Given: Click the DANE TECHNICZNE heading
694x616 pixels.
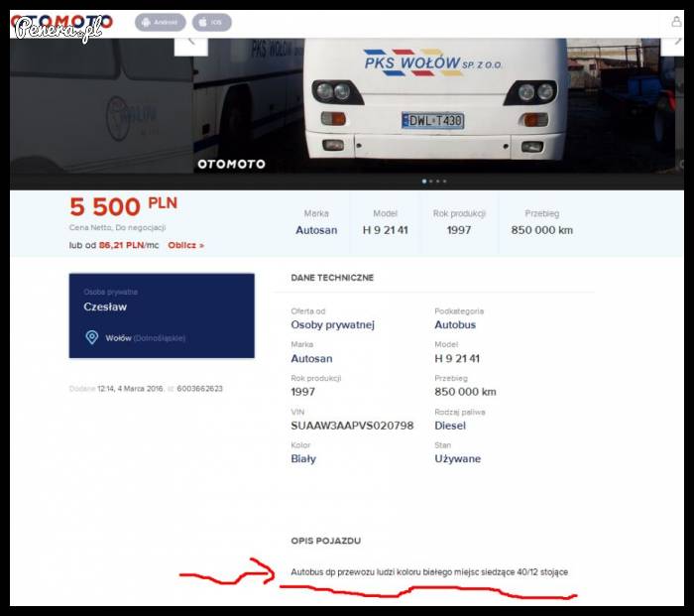Looking at the screenshot, I should pyautogui.click(x=332, y=278).
